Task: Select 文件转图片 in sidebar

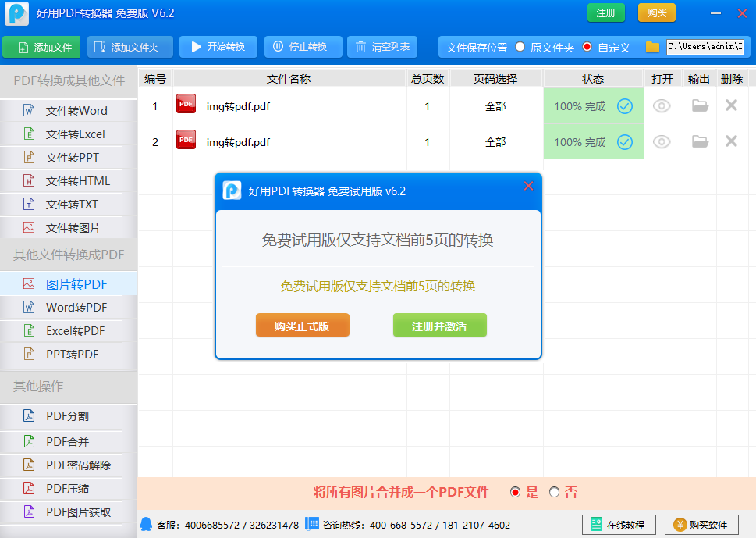Action: pyautogui.click(x=68, y=228)
